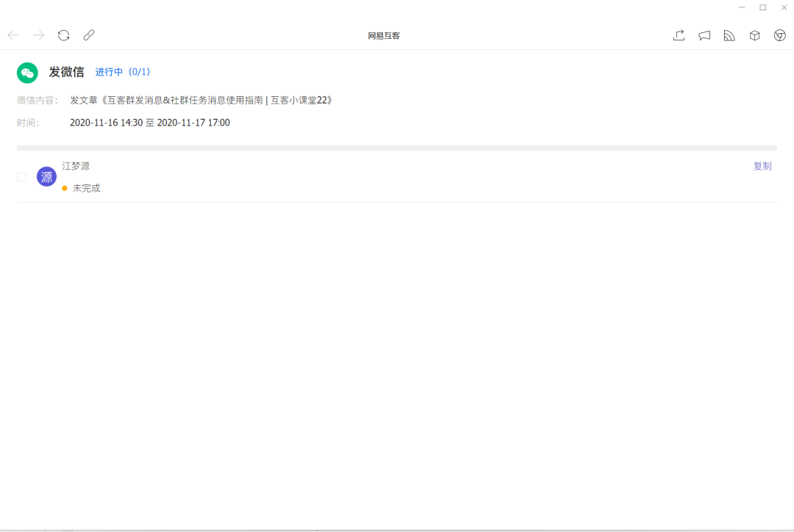Close the 网易互客 window
Image resolution: width=794 pixels, height=532 pixels.
(x=784, y=7)
